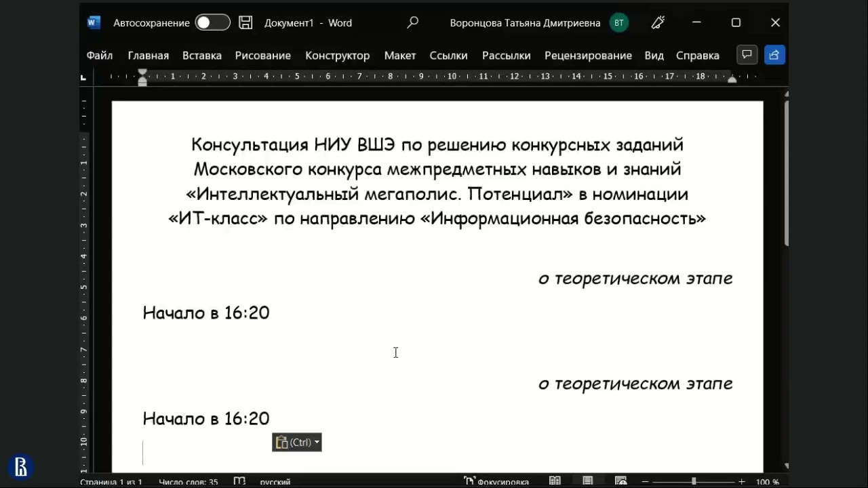Click the blue Share button
Viewport: 868px width, 488px height.
coord(774,55)
